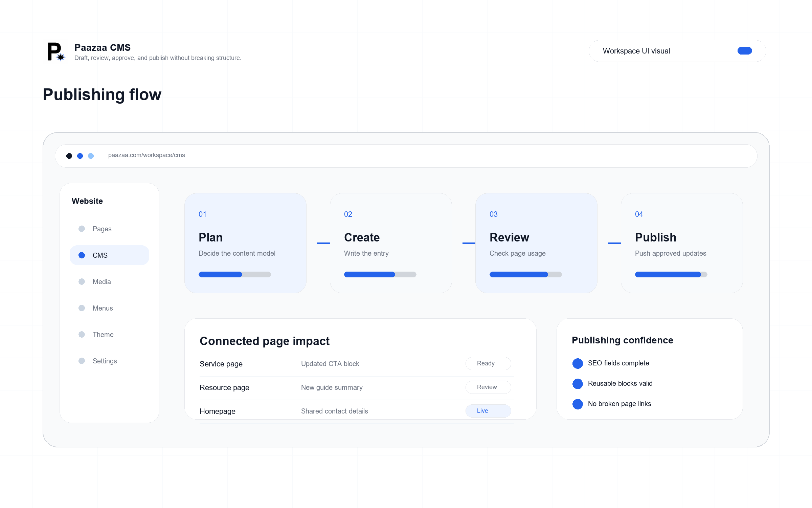The width and height of the screenshot is (812, 508).
Task: Click the 'New guide summary' text
Action: [x=332, y=387]
